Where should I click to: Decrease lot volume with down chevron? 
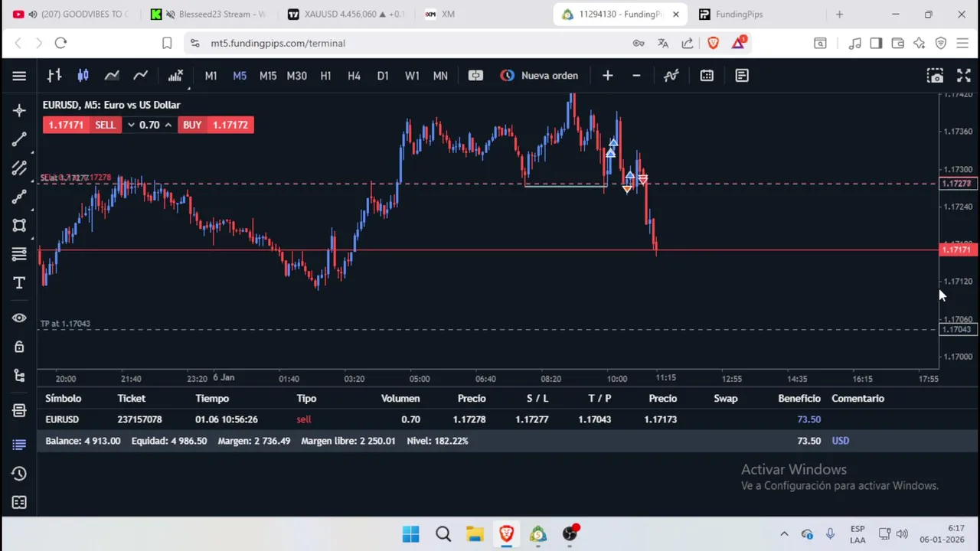131,125
